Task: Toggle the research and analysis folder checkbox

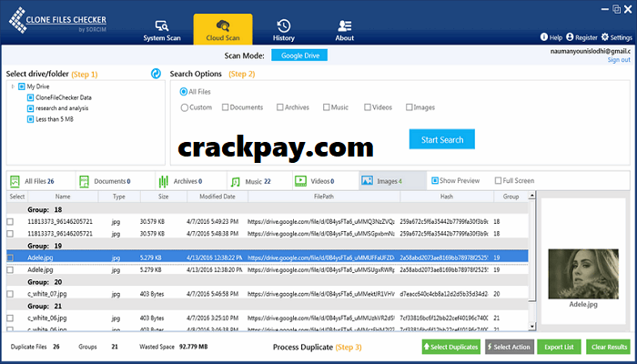Action: click(30, 108)
